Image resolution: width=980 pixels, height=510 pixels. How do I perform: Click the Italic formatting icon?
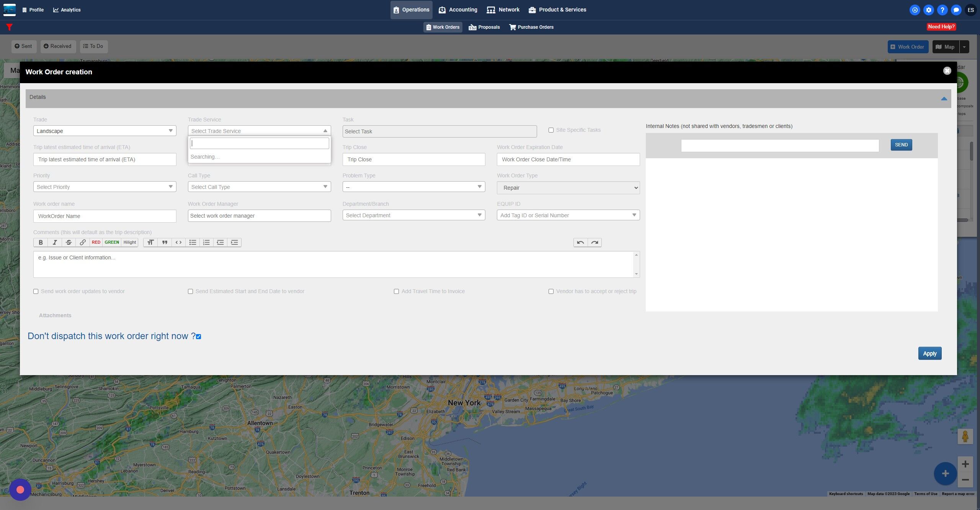(x=55, y=242)
